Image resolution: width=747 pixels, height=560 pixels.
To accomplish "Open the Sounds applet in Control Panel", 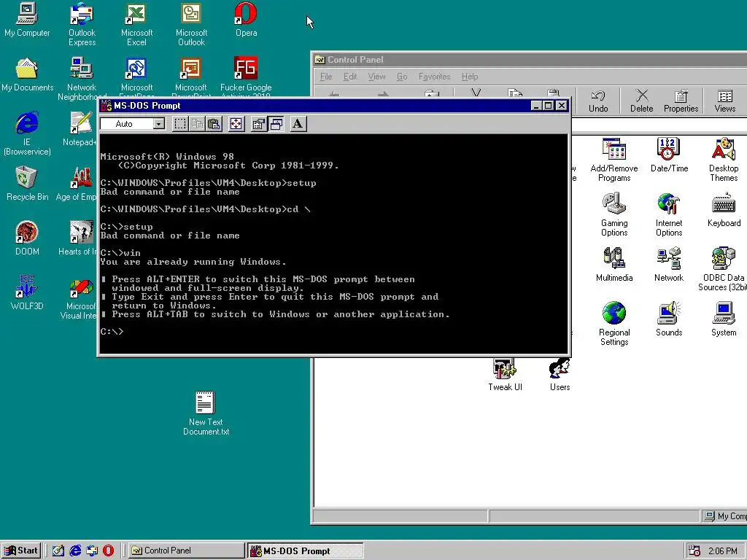I will (x=669, y=319).
